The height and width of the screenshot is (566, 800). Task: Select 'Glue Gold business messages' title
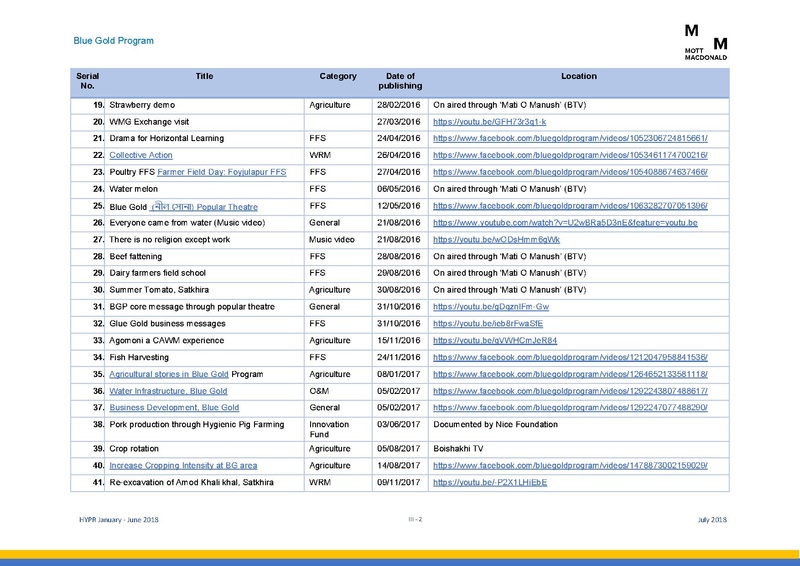coord(167,324)
